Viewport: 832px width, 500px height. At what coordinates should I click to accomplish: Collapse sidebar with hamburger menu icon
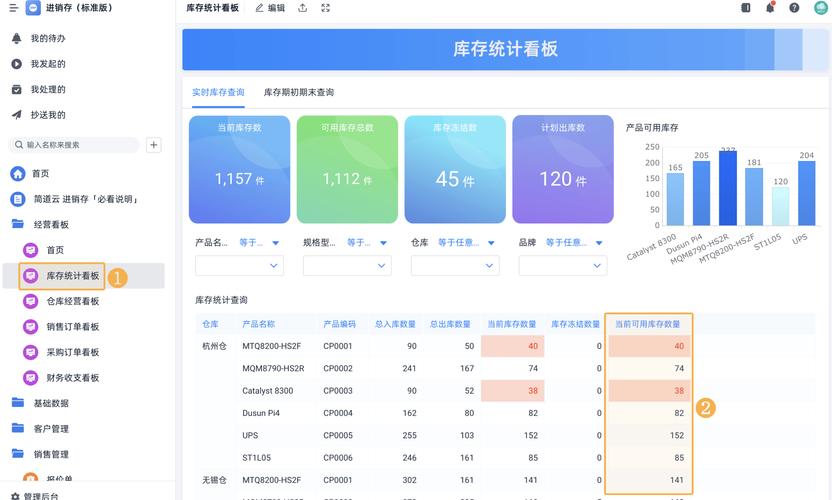coord(14,8)
